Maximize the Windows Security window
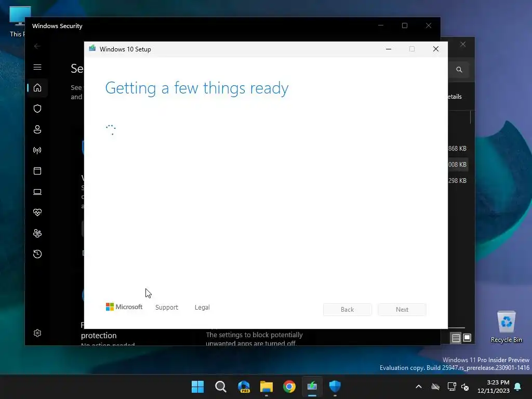 coord(404,26)
